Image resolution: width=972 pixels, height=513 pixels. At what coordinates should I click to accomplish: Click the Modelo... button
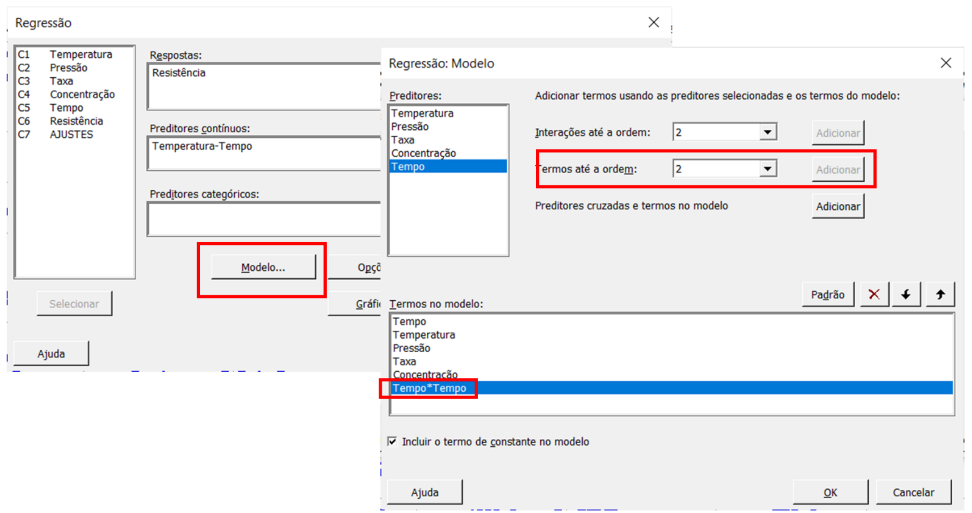coord(263,267)
